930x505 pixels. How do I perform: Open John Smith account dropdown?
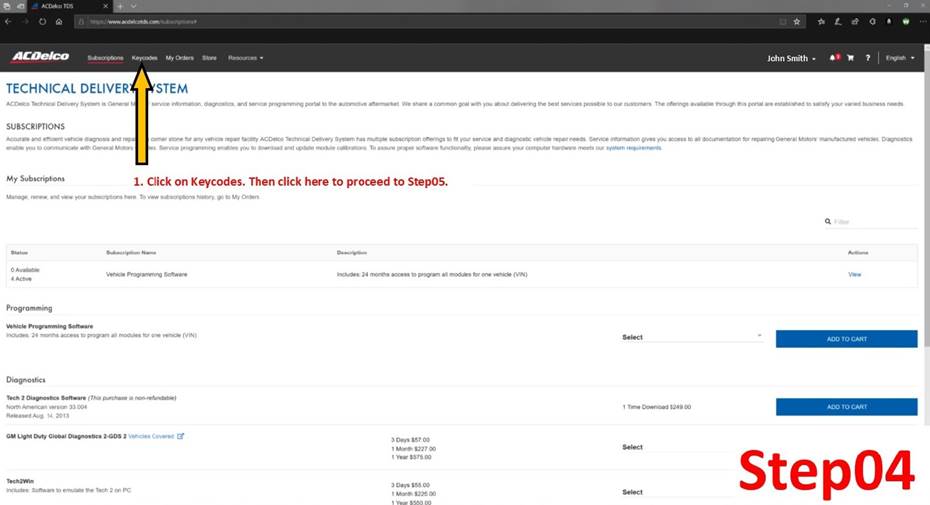[x=791, y=58]
